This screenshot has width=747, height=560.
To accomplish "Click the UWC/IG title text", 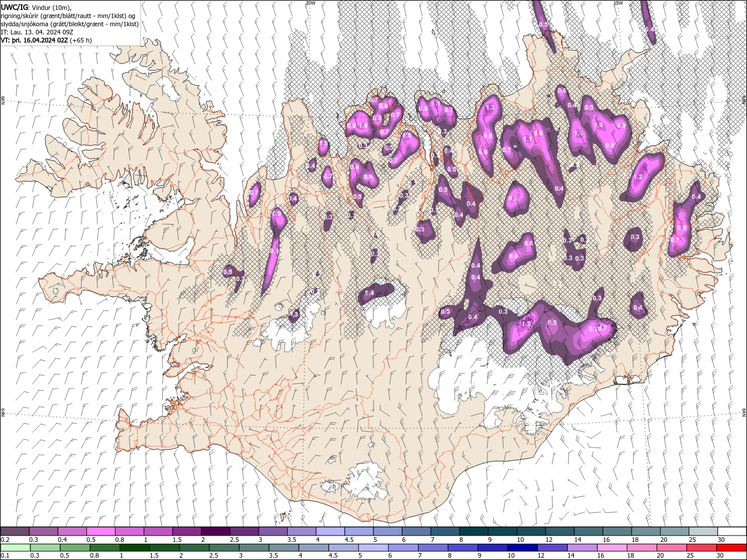I will (x=14, y=7).
